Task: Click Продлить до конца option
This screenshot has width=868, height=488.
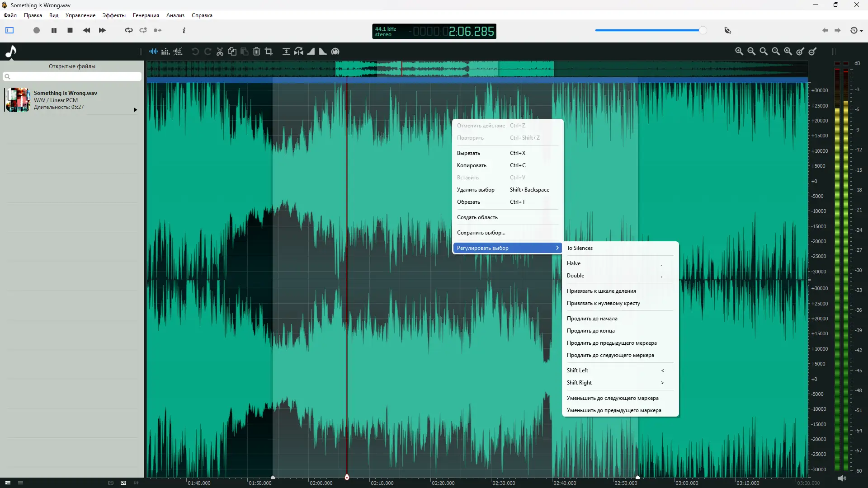Action: pos(590,331)
